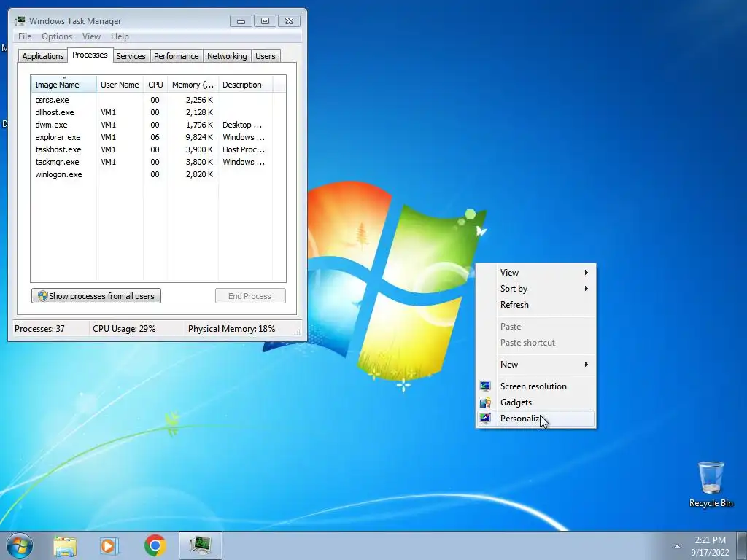Open the View menu in Task Manager
The width and height of the screenshot is (747, 560).
(x=91, y=36)
